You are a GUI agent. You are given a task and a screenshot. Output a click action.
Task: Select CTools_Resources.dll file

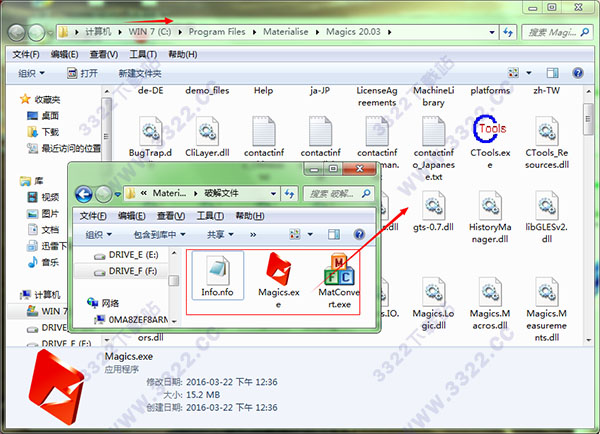click(547, 142)
